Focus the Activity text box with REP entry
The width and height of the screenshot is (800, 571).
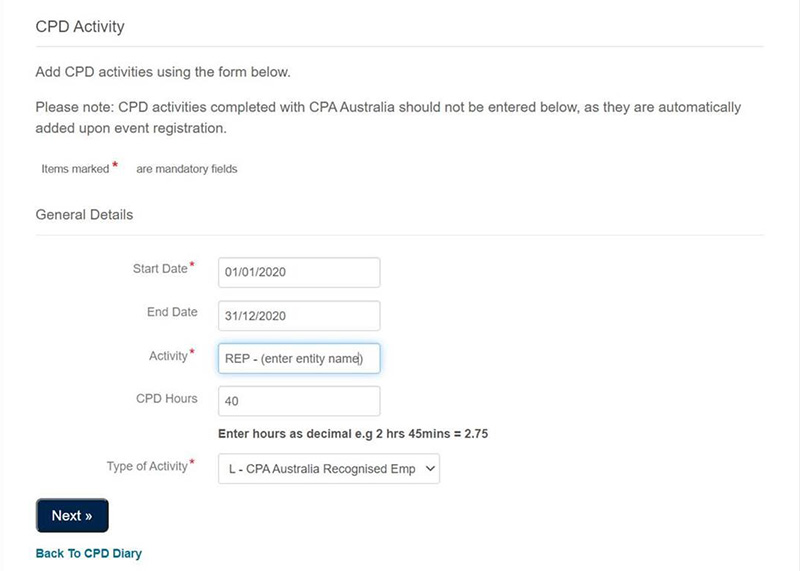[x=299, y=359]
